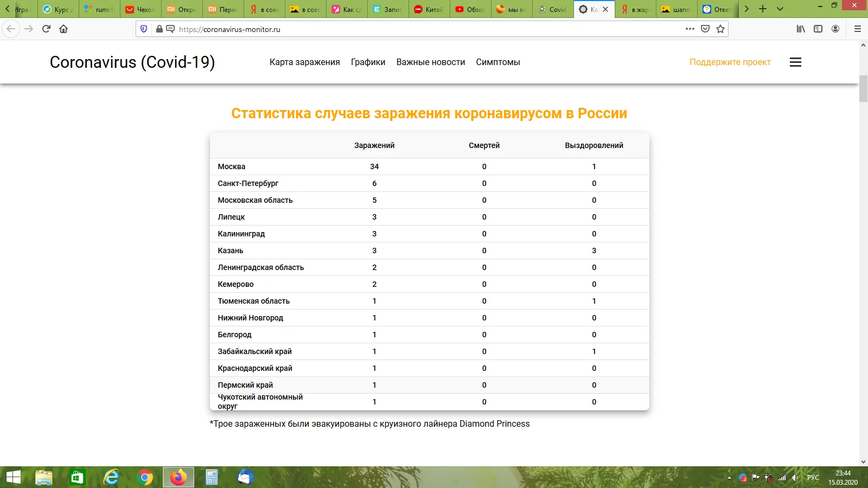Open the Calculator from the taskbar
This screenshot has height=488, width=868.
coord(212,478)
